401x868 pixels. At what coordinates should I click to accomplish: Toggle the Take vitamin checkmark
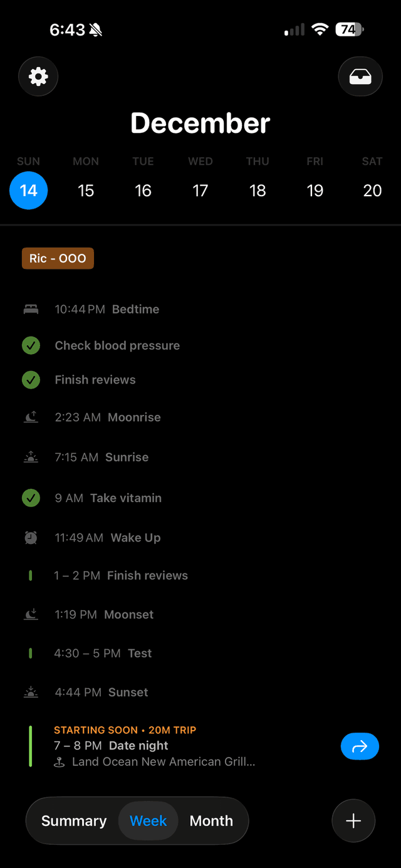31,498
